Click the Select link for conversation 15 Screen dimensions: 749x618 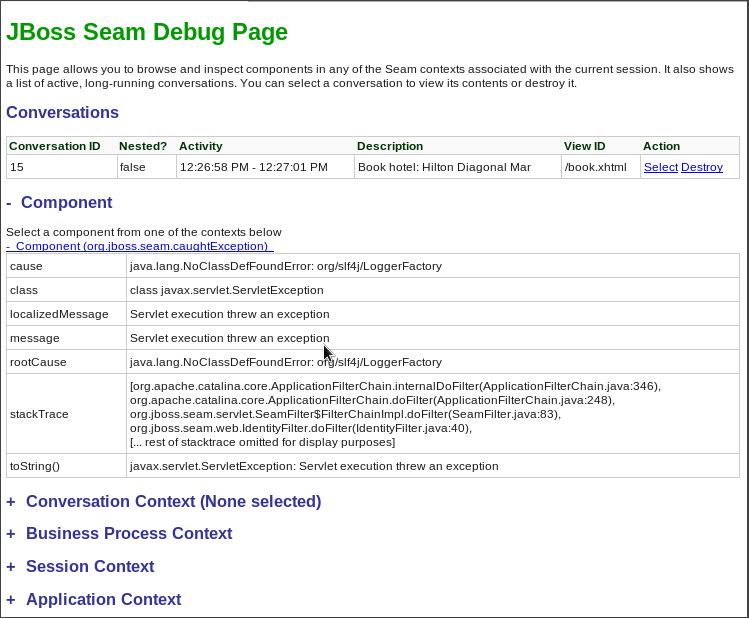pyautogui.click(x=660, y=167)
